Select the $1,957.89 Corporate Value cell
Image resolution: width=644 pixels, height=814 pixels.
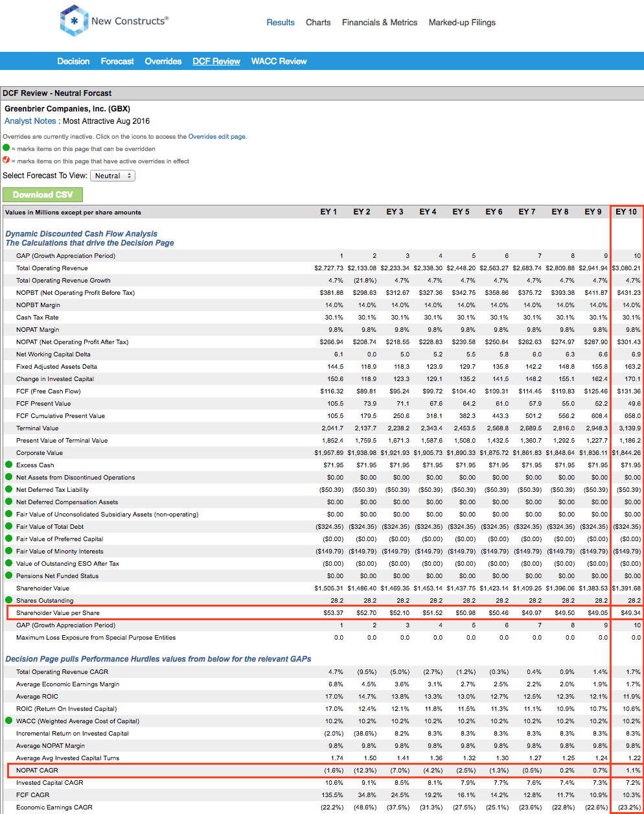point(329,452)
